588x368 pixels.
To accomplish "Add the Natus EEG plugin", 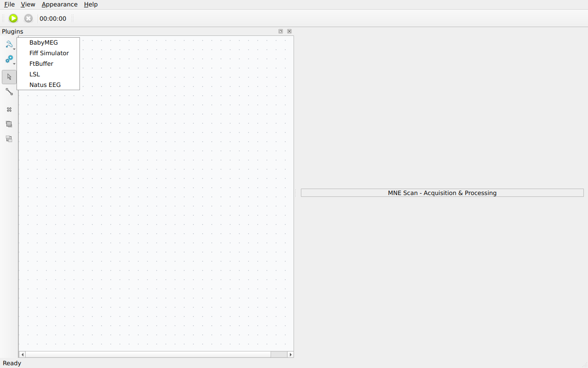I will [x=48, y=85].
